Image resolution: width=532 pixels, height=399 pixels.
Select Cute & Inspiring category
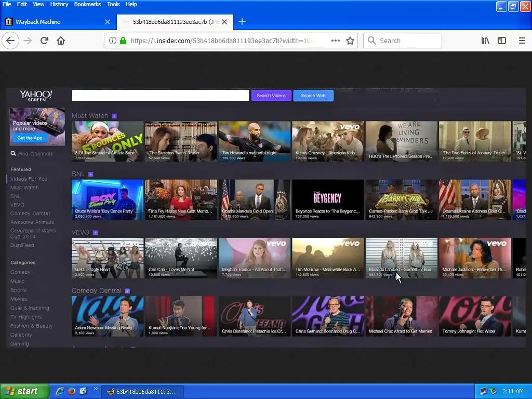click(30, 308)
